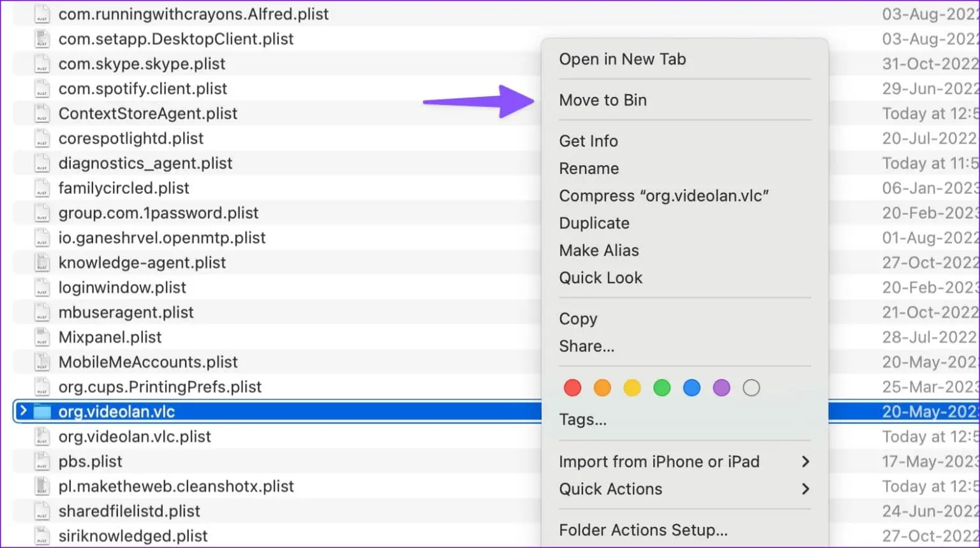
Task: Select Duplicate in the context menu
Action: [594, 223]
